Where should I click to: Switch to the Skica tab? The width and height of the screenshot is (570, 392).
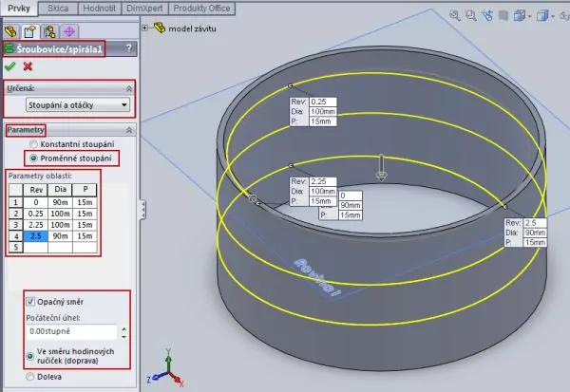point(57,8)
